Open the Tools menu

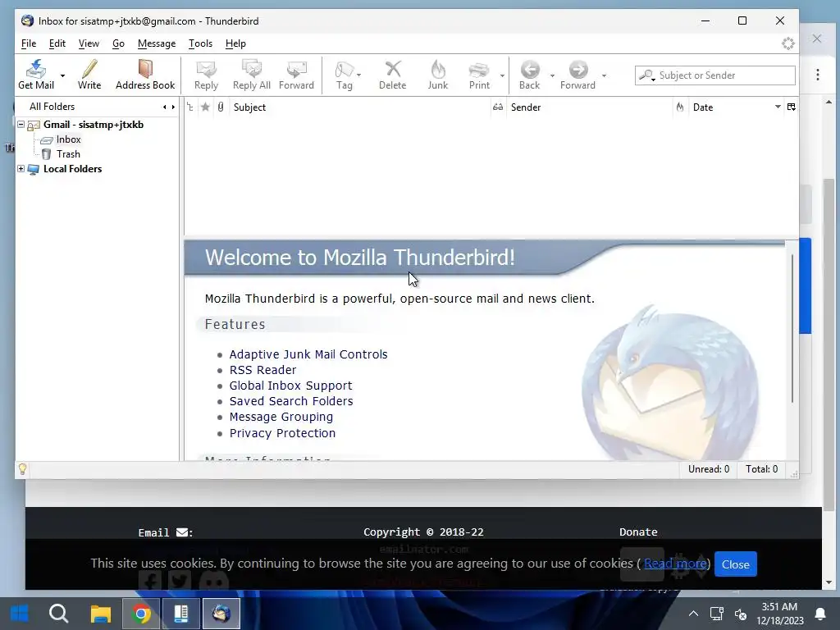click(x=200, y=43)
